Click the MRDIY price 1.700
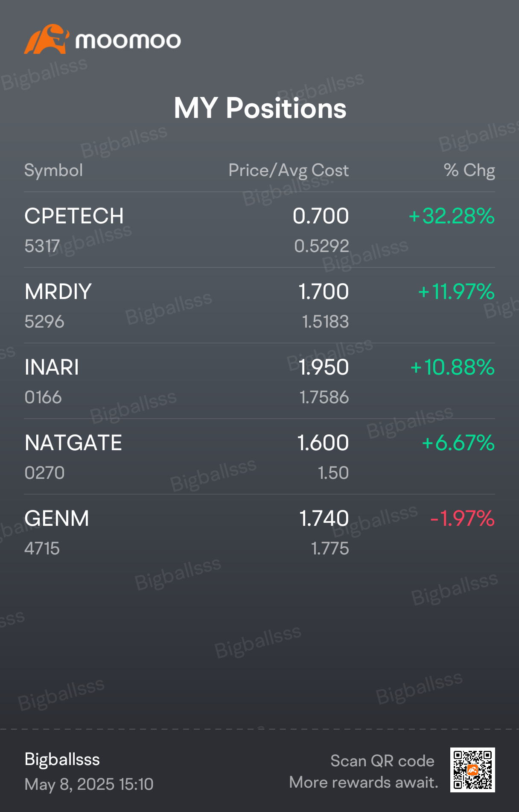519x812 pixels. (324, 292)
